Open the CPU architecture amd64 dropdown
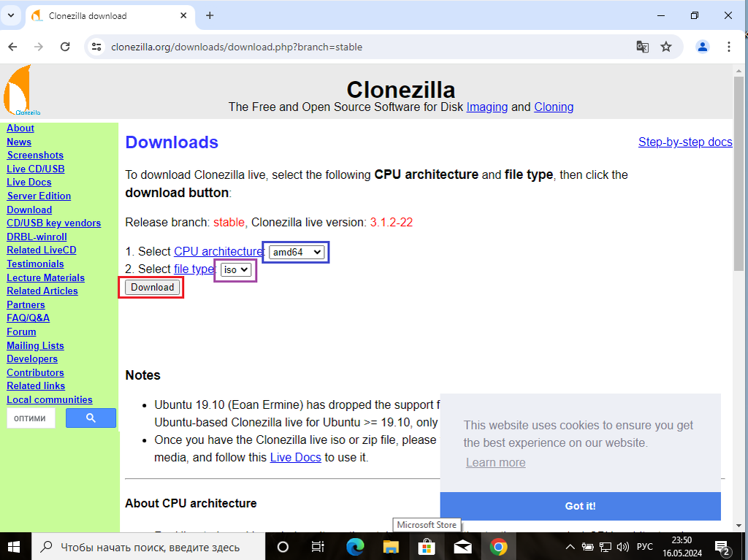 [x=297, y=253]
